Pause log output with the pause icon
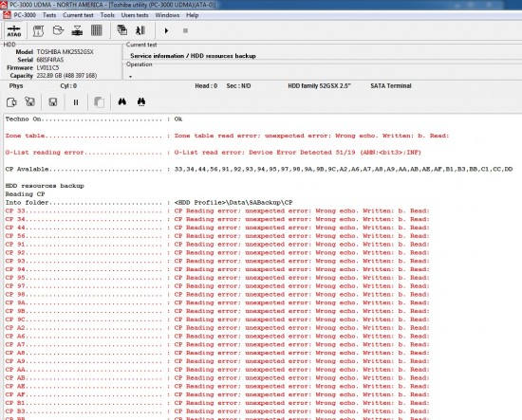 (76, 102)
